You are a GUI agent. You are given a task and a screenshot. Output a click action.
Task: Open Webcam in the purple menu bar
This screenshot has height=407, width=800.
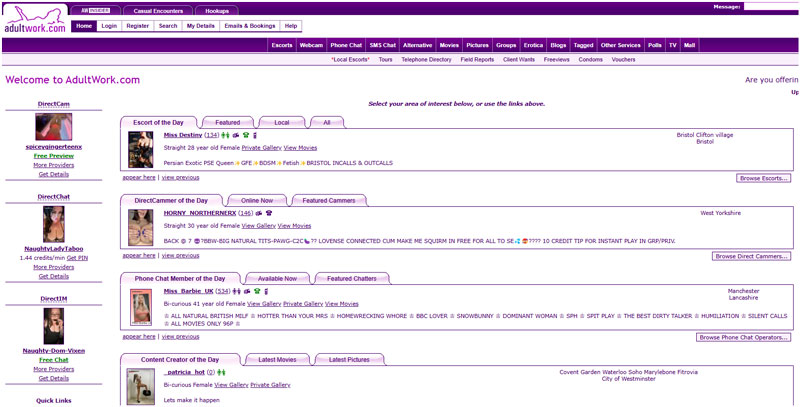311,45
